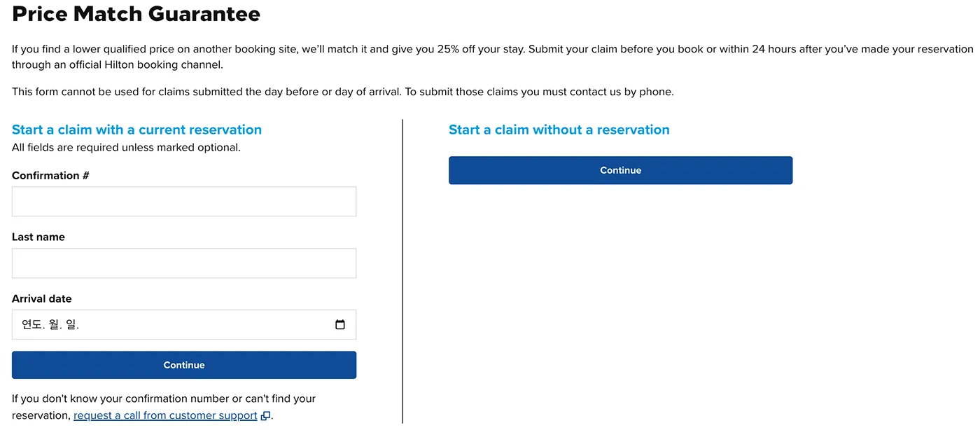Click Continue below the Arrival date field

point(184,365)
